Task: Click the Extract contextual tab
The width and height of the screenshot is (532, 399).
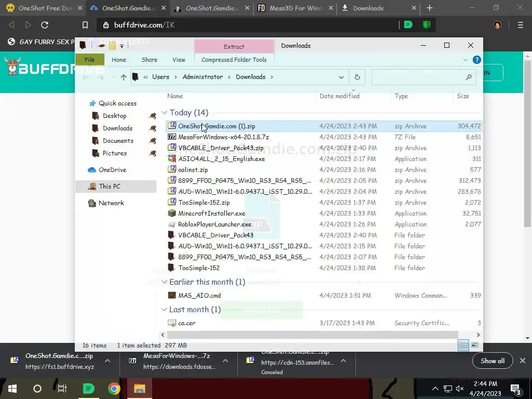Action: coord(234,46)
